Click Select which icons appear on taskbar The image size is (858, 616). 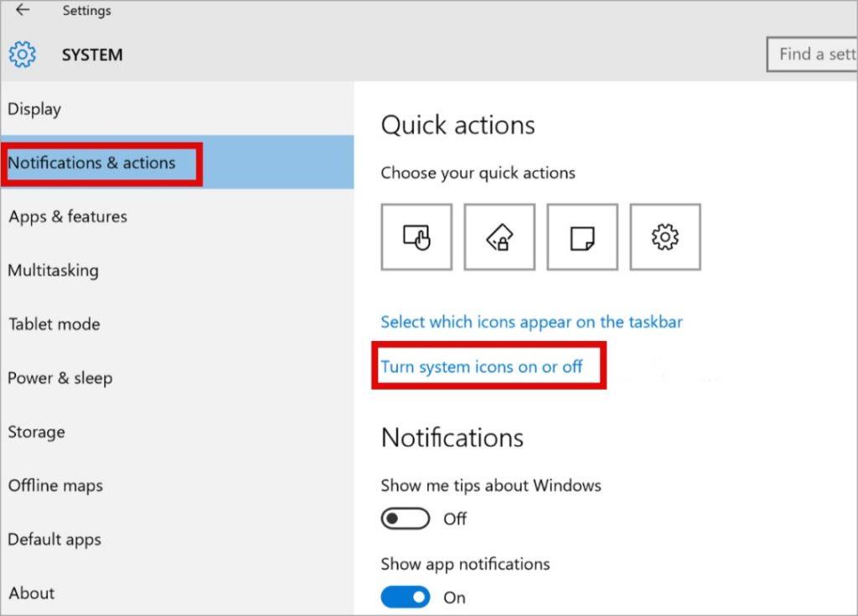[531, 322]
